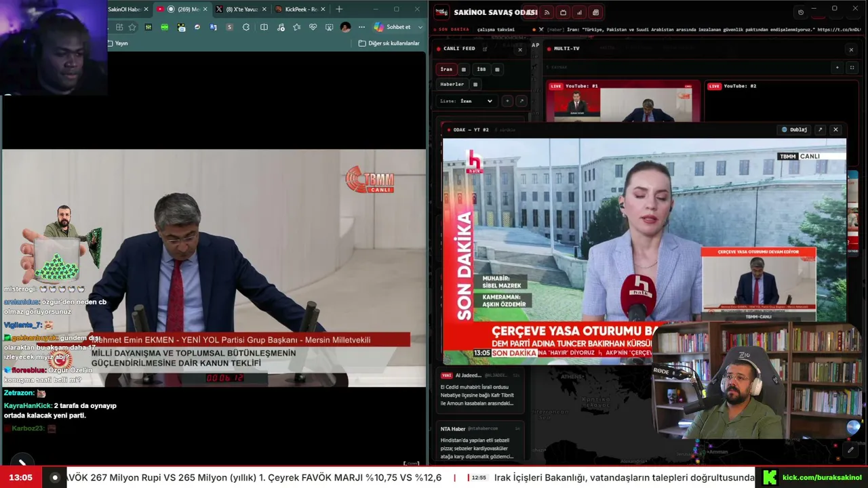Open the browser Extensions puzzle icon
Screen dimensions: 868x488
coord(246,27)
